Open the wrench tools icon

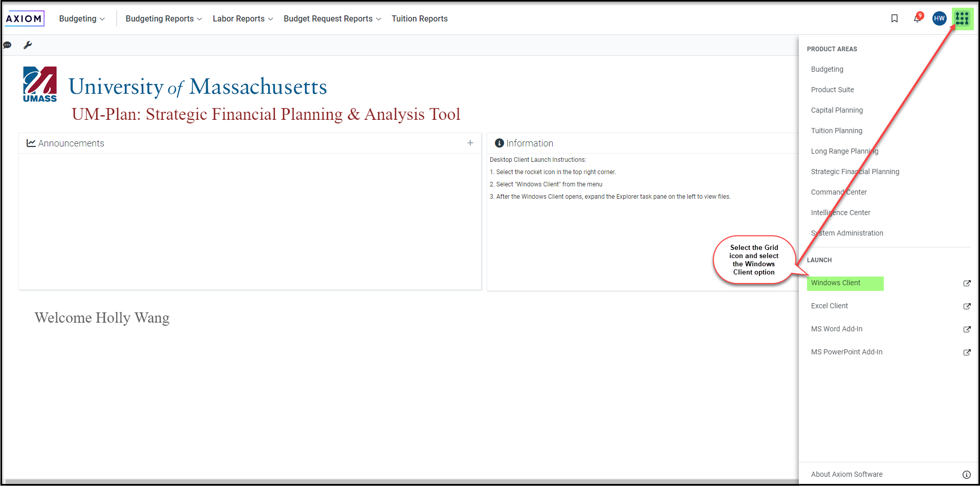click(x=28, y=45)
